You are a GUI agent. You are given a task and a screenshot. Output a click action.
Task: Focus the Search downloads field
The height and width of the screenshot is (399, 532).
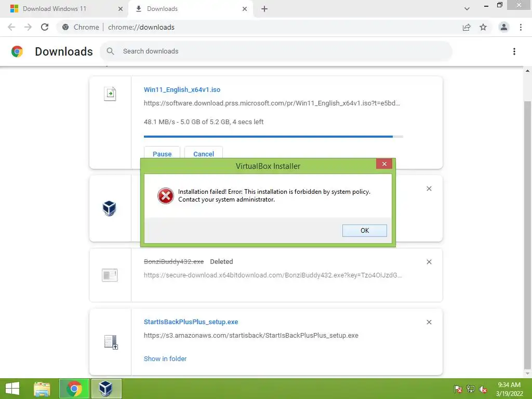pyautogui.click(x=276, y=51)
